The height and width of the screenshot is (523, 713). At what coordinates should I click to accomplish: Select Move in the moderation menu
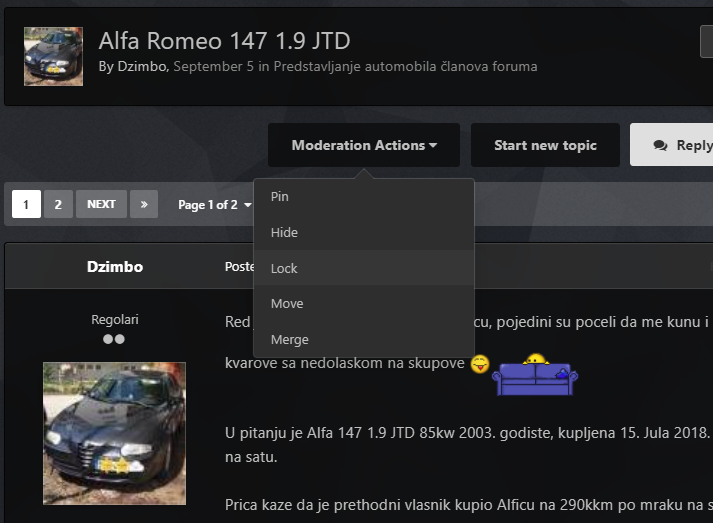pyautogui.click(x=364, y=303)
